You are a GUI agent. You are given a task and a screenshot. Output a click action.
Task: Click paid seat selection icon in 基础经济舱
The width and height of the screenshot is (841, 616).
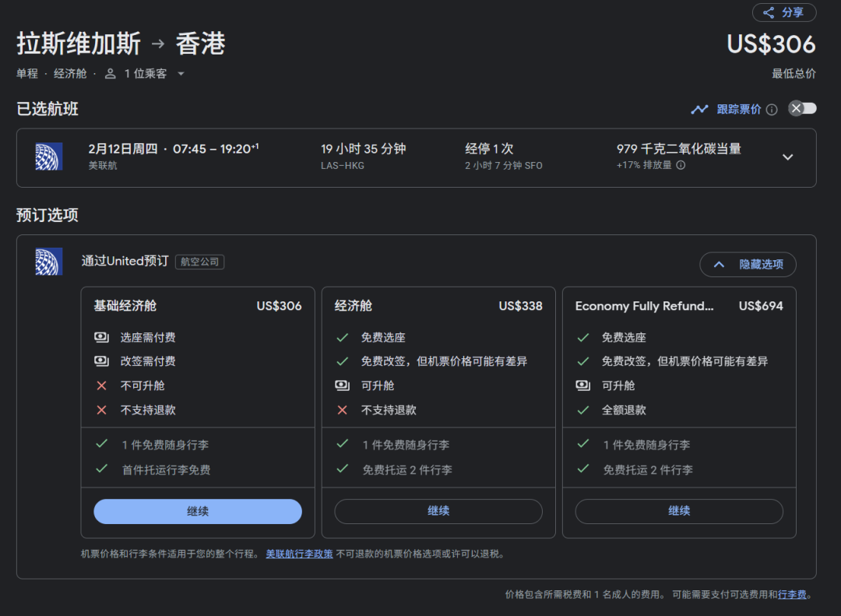click(x=101, y=338)
